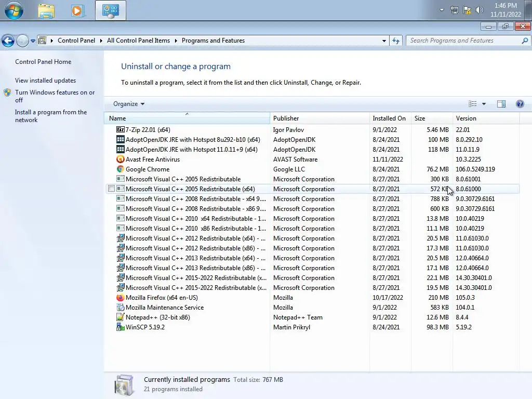Expand the arrow after All Control Panel Items

[176, 41]
